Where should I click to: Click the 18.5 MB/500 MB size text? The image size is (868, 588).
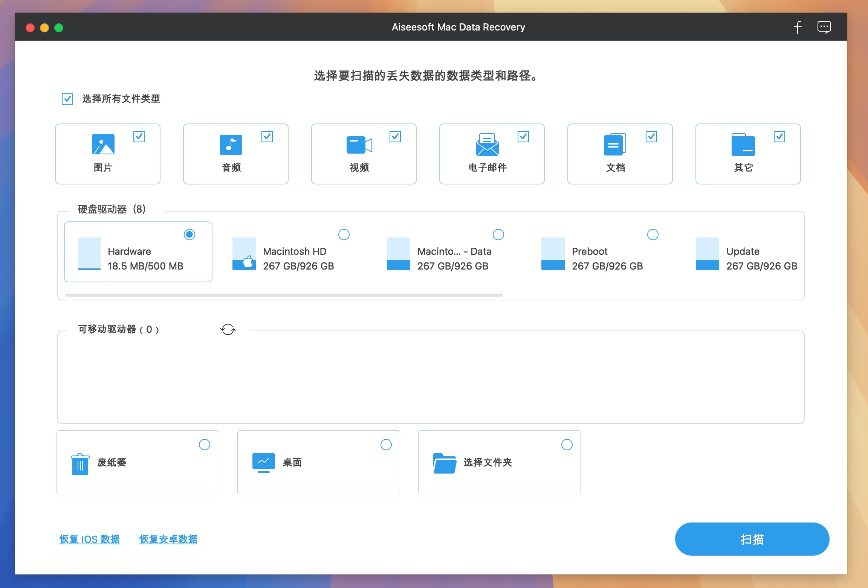pyautogui.click(x=145, y=266)
